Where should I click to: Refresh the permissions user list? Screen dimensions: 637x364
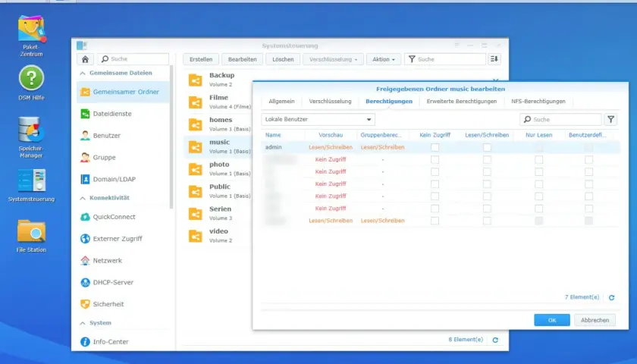pyautogui.click(x=611, y=298)
